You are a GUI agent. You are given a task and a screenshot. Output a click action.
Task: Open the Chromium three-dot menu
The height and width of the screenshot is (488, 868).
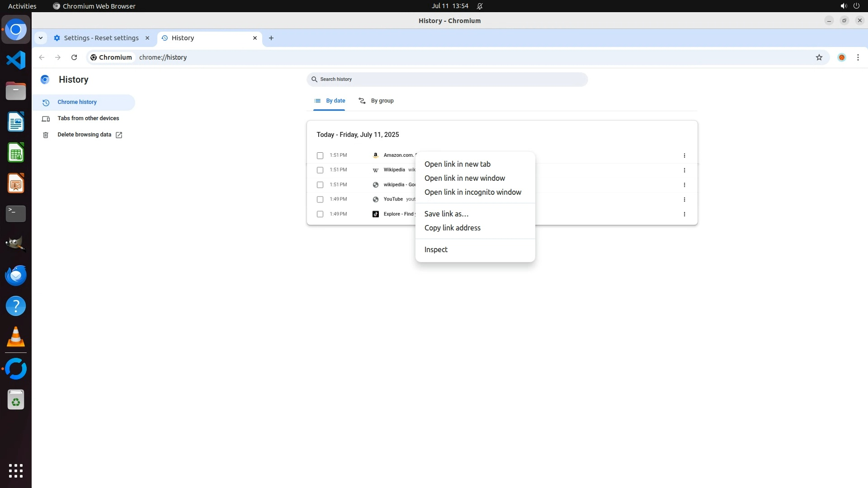[x=858, y=57]
